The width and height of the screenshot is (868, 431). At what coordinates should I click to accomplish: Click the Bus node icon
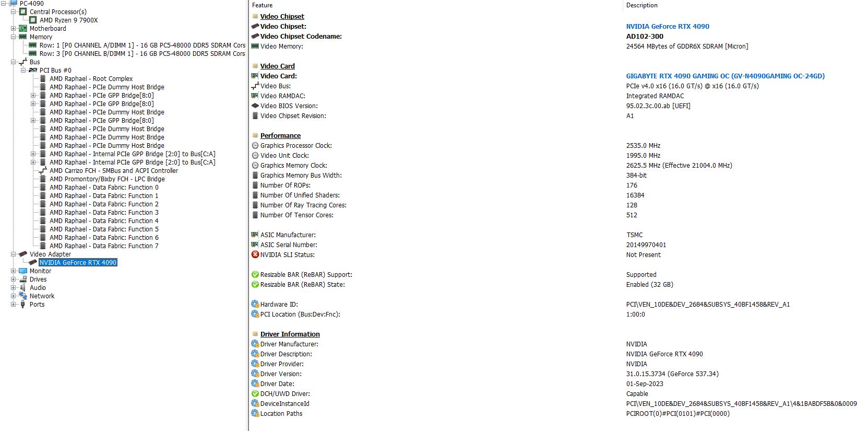click(23, 62)
